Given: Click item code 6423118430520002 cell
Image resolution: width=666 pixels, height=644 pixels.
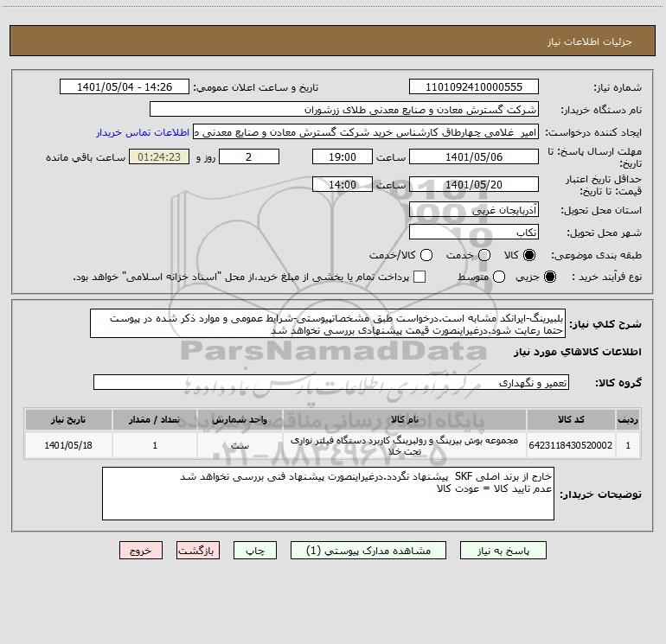Looking at the screenshot, I should (x=571, y=445).
